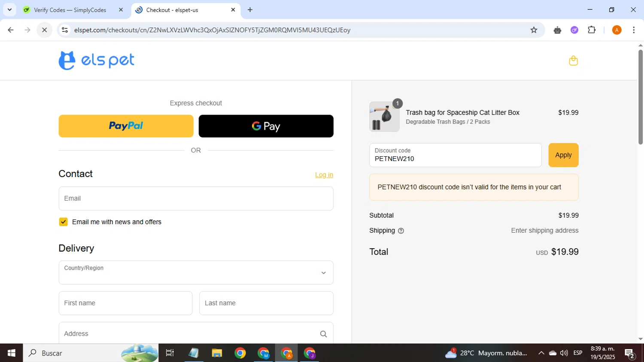Open the Windows Start menu
The image size is (644, 362).
pyautogui.click(x=11, y=353)
